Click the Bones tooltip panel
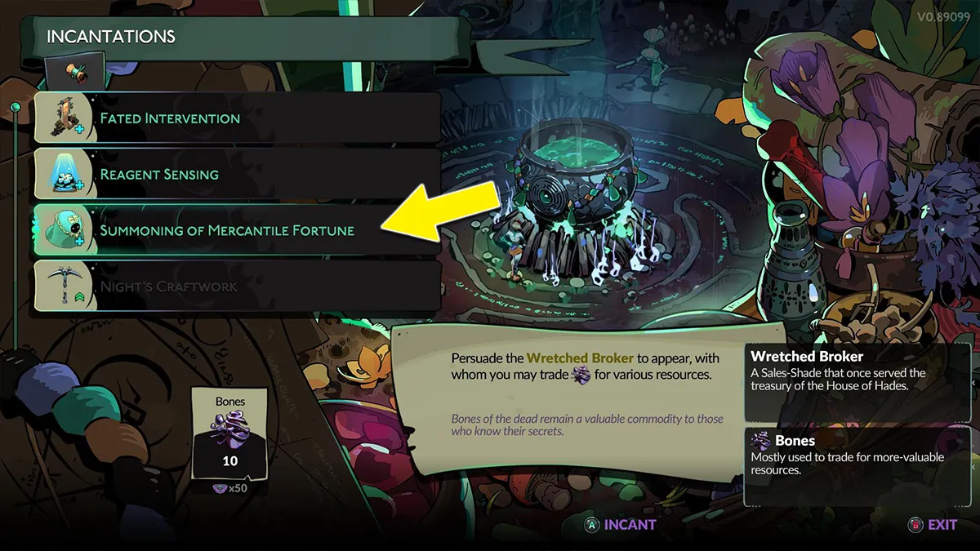Viewport: 980px width, 551px height. coord(857,465)
